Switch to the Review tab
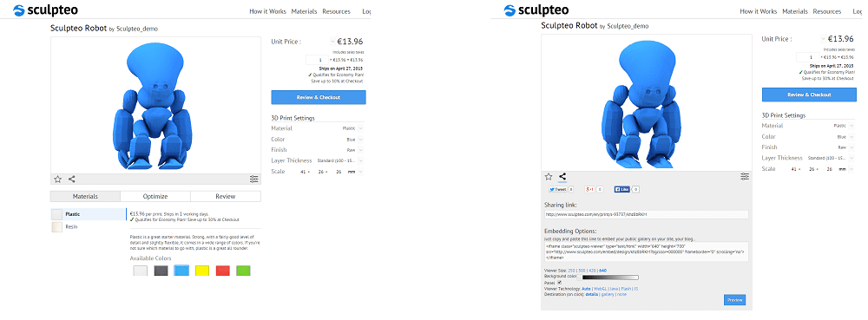The image size is (868, 320). click(226, 196)
